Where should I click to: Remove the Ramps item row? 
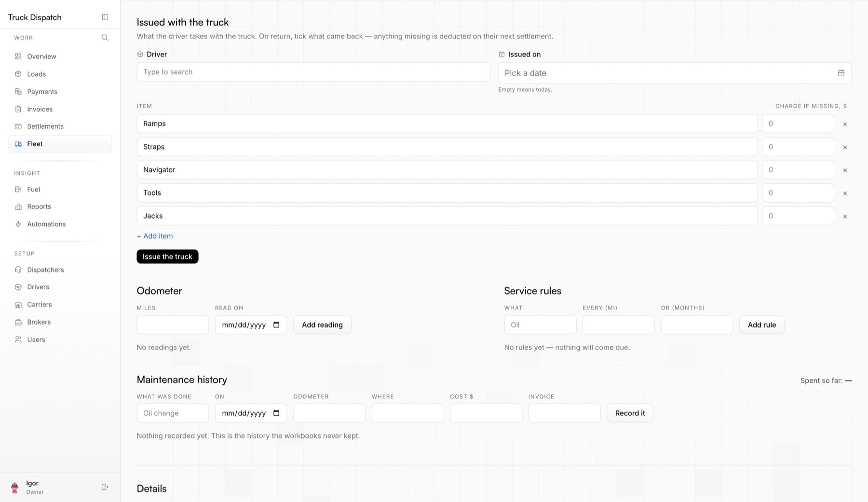click(845, 124)
